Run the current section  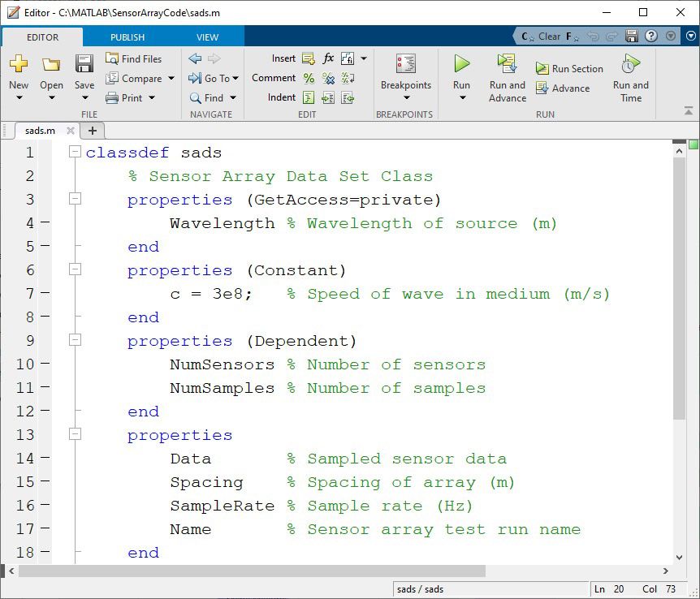569,68
